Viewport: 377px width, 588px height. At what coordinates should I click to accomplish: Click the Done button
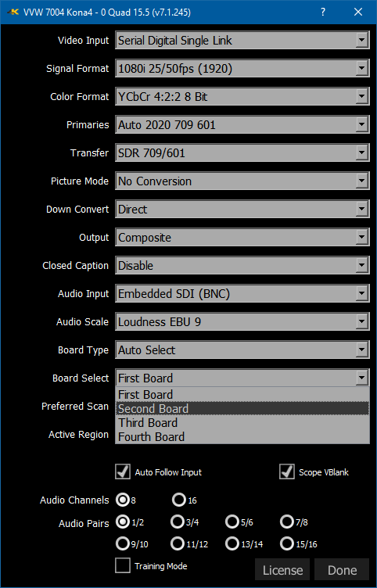[x=342, y=569]
